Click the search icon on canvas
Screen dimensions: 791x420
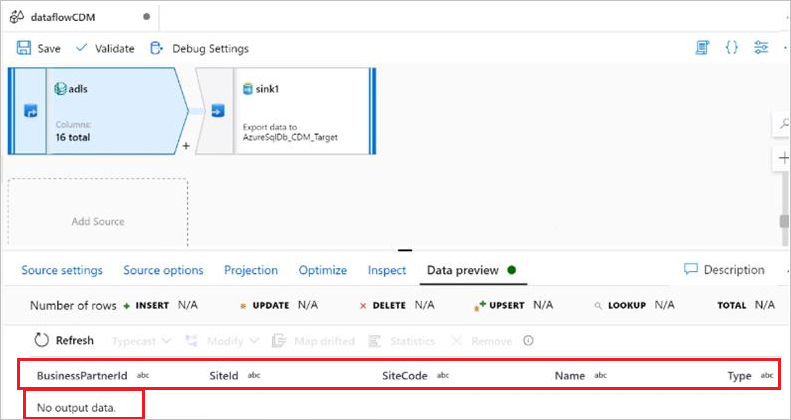tap(782, 124)
